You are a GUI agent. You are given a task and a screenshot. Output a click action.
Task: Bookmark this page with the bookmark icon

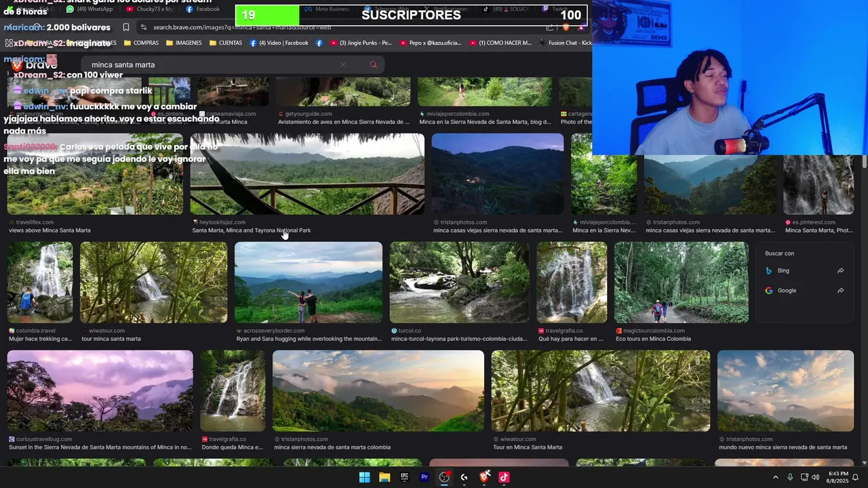125,27
